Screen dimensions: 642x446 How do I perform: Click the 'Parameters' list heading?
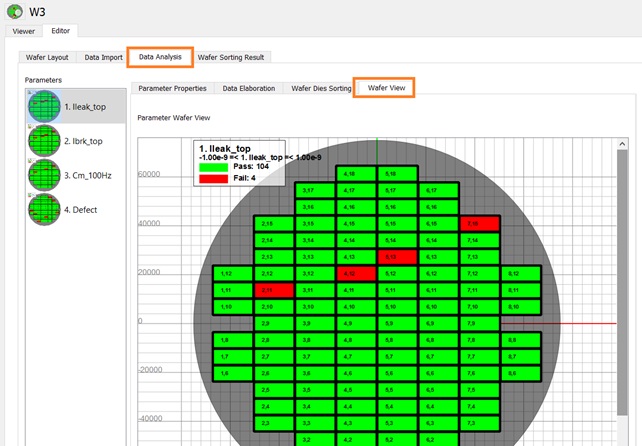43,80
